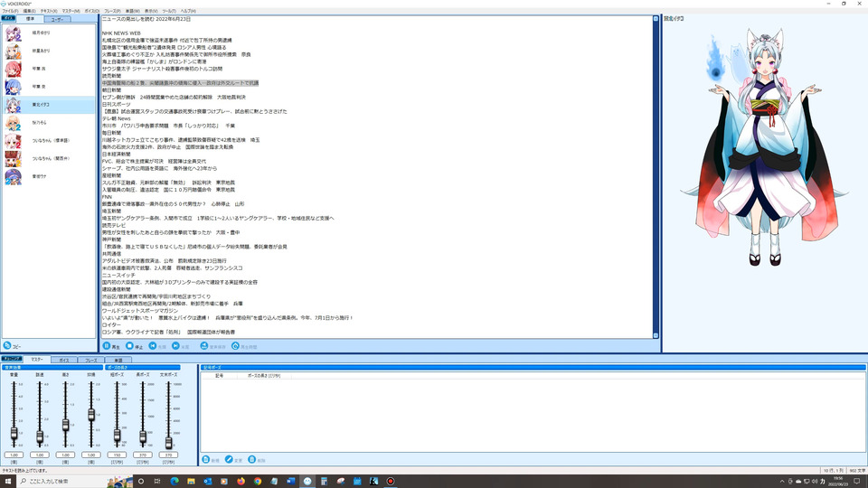Select voice 琴葉 葵 avatar
This screenshot has width=868, height=488.
[x=14, y=87]
